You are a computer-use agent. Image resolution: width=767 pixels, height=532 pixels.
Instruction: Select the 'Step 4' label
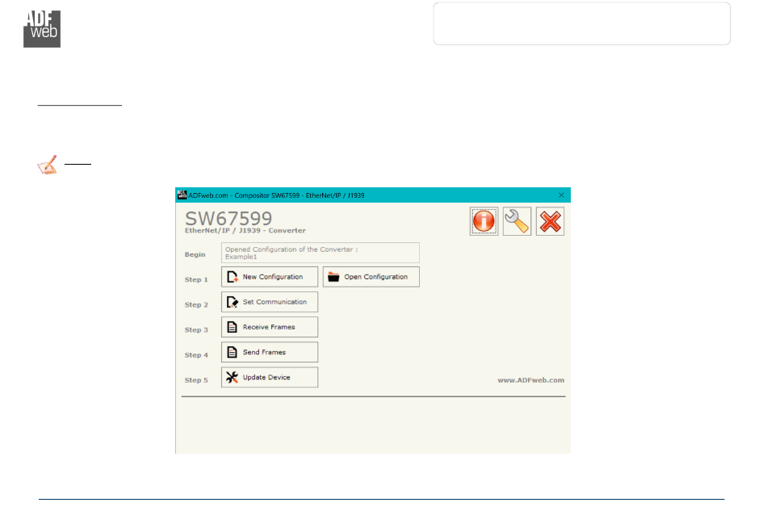[196, 355]
